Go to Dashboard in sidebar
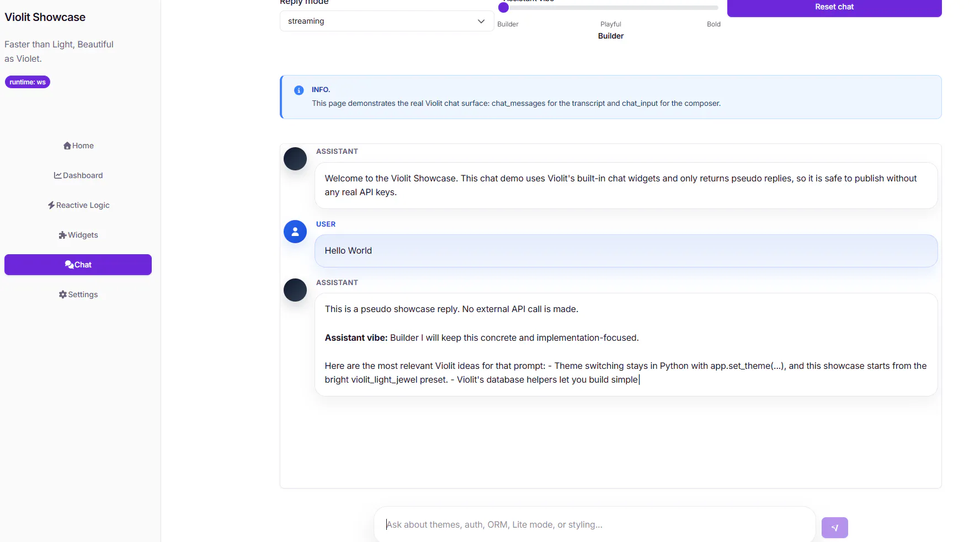The width and height of the screenshot is (980, 542). click(x=78, y=175)
